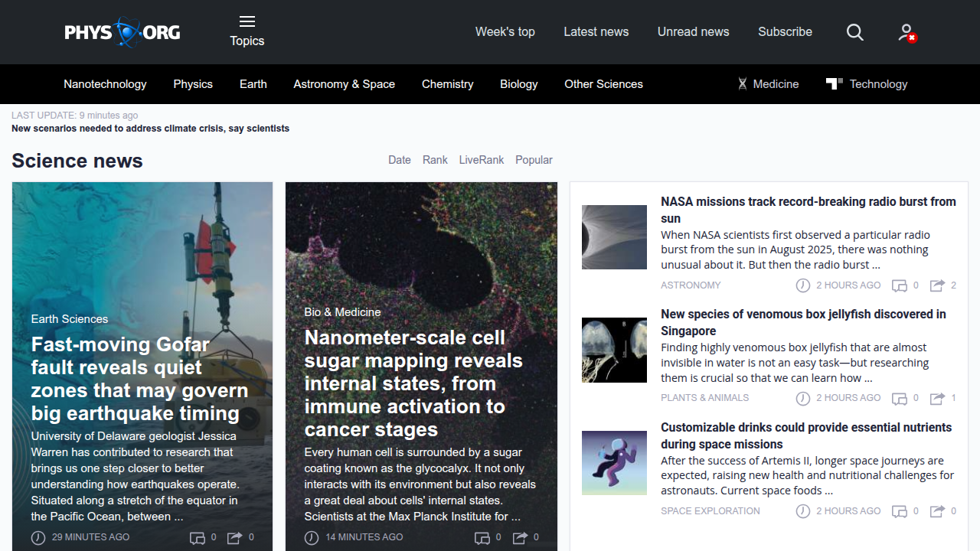Select Other Sciences category
Screen dimensions: 980x551
pos(604,84)
